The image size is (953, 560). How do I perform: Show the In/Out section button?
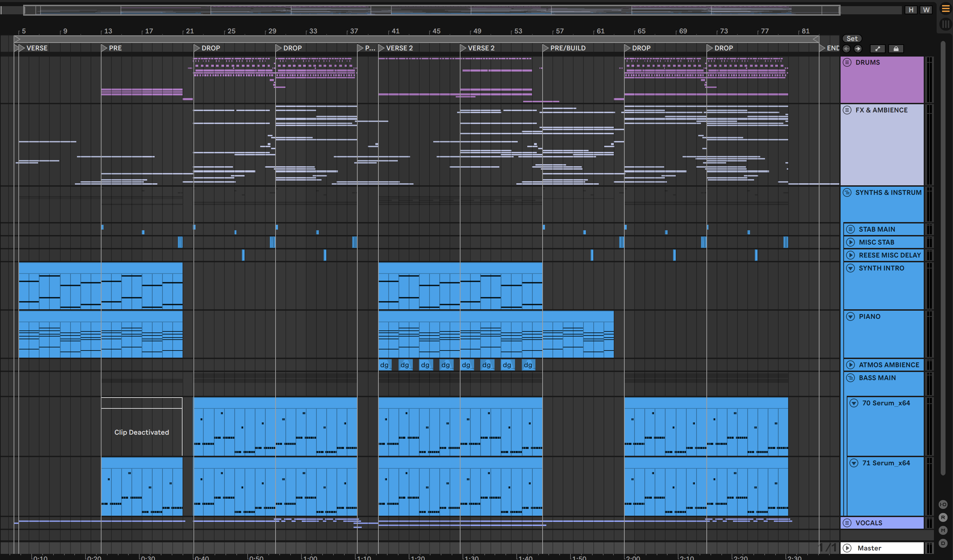[x=943, y=504]
